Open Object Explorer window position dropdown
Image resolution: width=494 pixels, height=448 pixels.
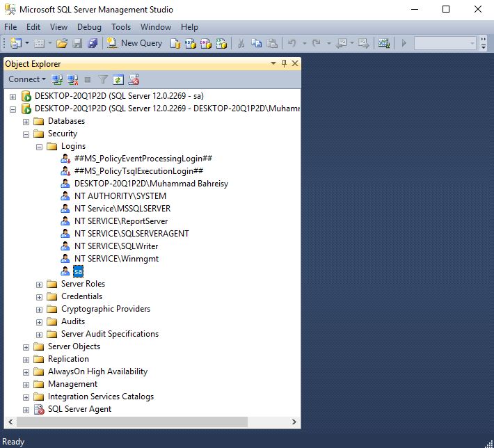[x=273, y=63]
